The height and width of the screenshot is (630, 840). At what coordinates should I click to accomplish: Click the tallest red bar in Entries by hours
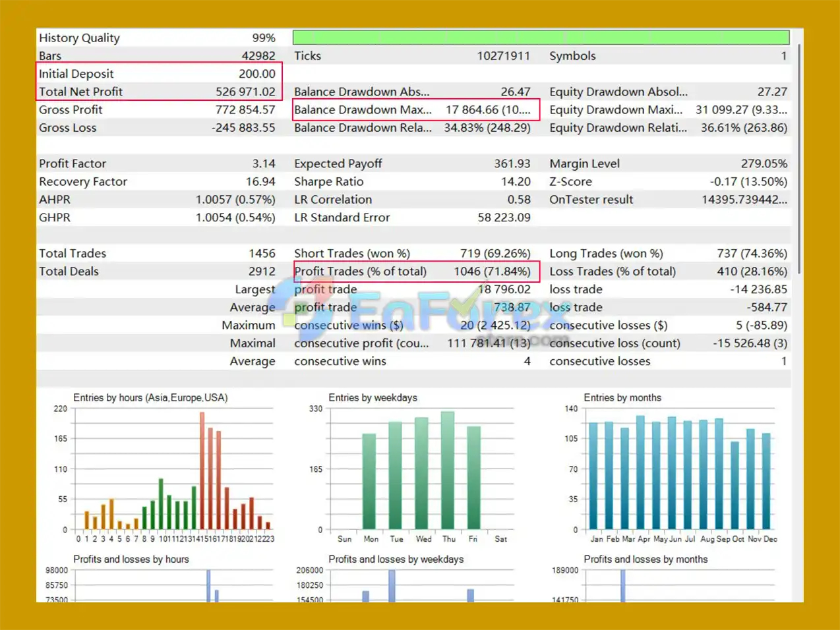202,471
